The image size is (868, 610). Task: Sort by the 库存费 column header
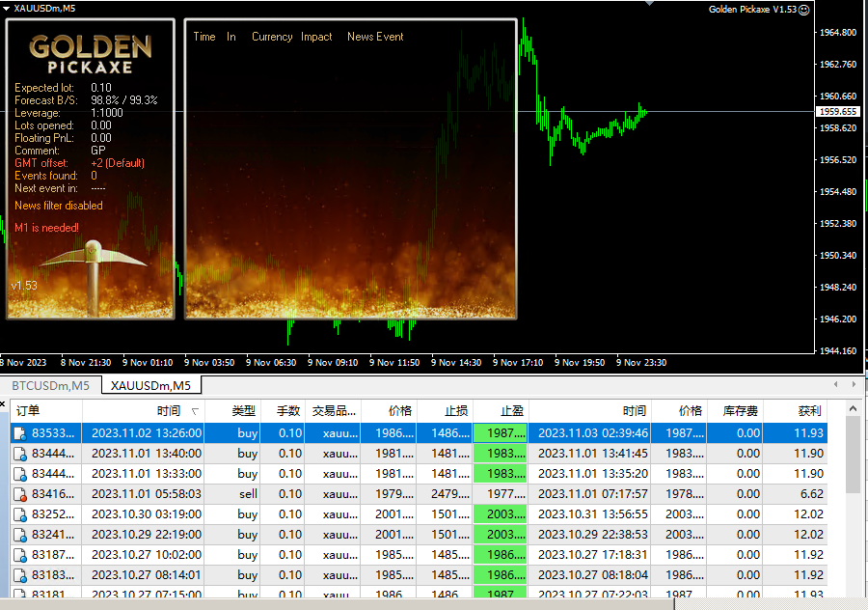(735, 410)
